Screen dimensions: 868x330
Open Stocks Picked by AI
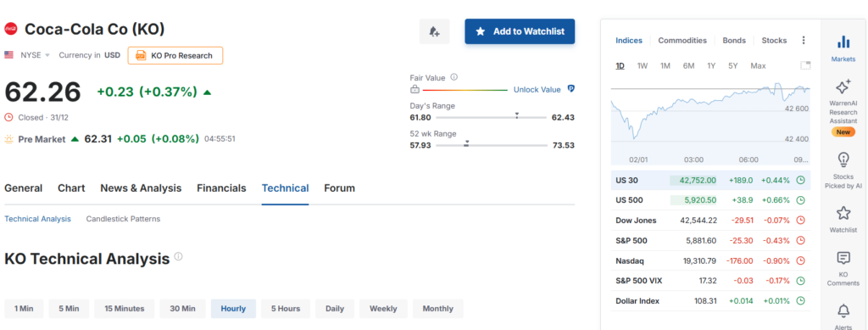point(843,171)
